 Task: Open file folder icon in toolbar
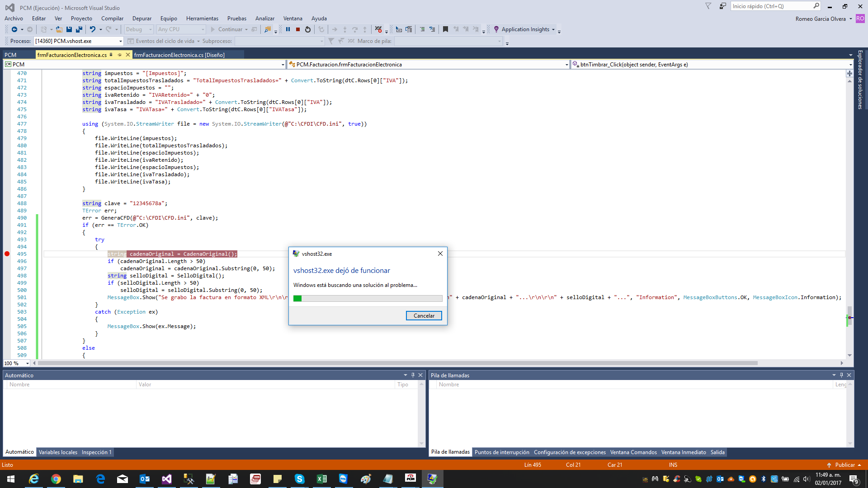(x=59, y=29)
